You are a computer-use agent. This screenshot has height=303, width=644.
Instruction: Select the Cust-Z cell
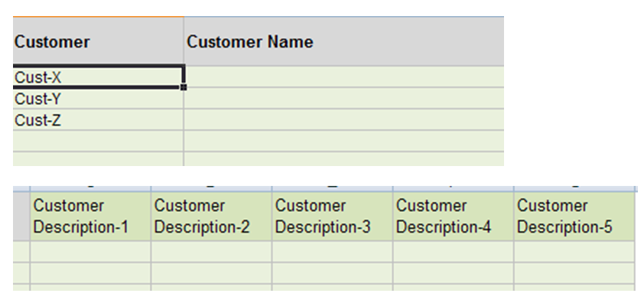tap(98, 120)
